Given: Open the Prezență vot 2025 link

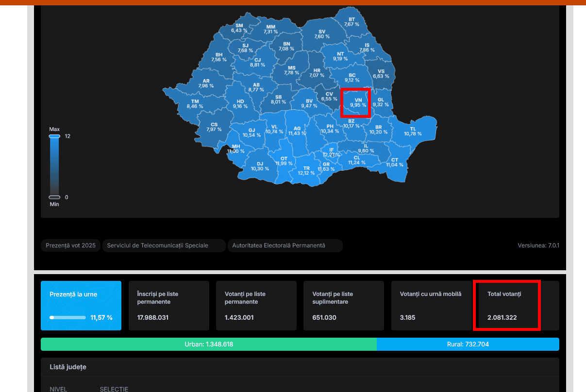Looking at the screenshot, I should click(x=70, y=245).
